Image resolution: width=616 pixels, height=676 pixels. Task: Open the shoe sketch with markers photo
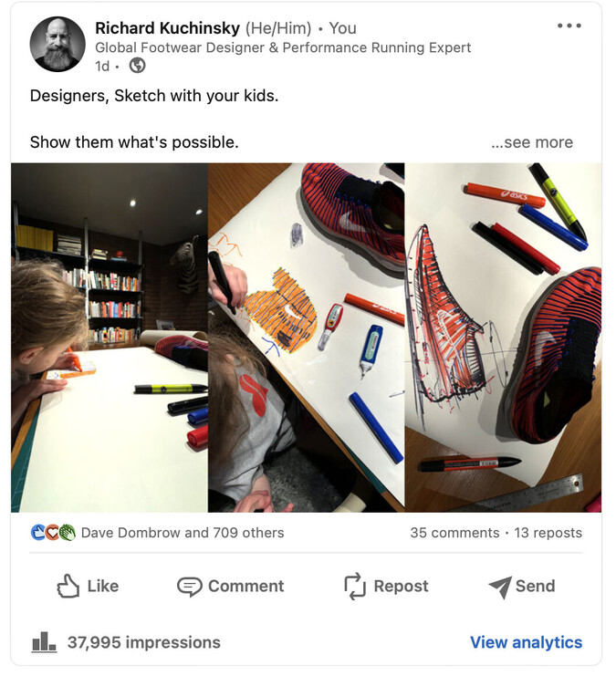[x=503, y=338]
